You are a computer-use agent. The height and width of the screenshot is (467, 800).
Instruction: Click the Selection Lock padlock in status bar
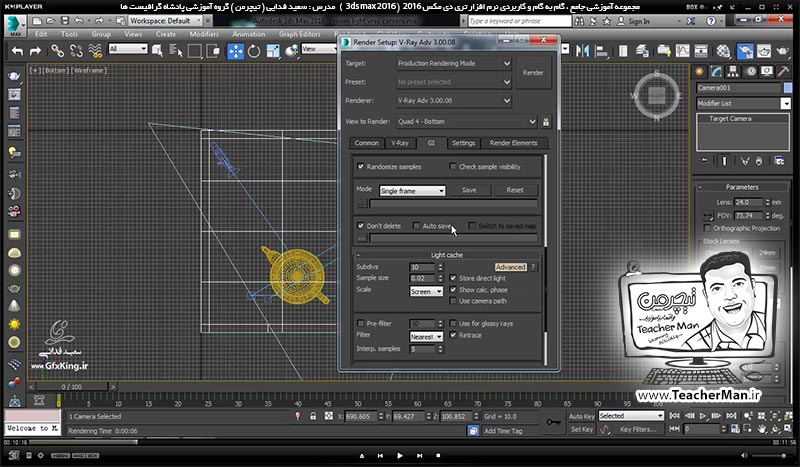click(x=313, y=416)
